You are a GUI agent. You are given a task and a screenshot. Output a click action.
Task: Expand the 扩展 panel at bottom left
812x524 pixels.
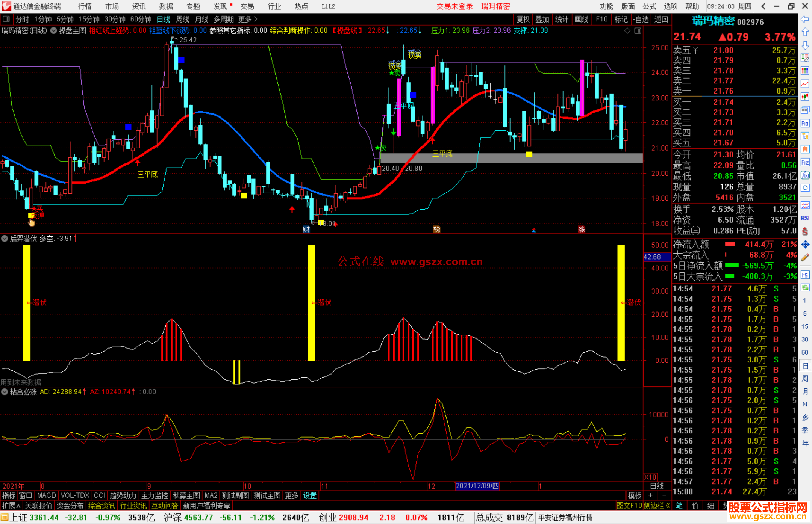coord(11,506)
